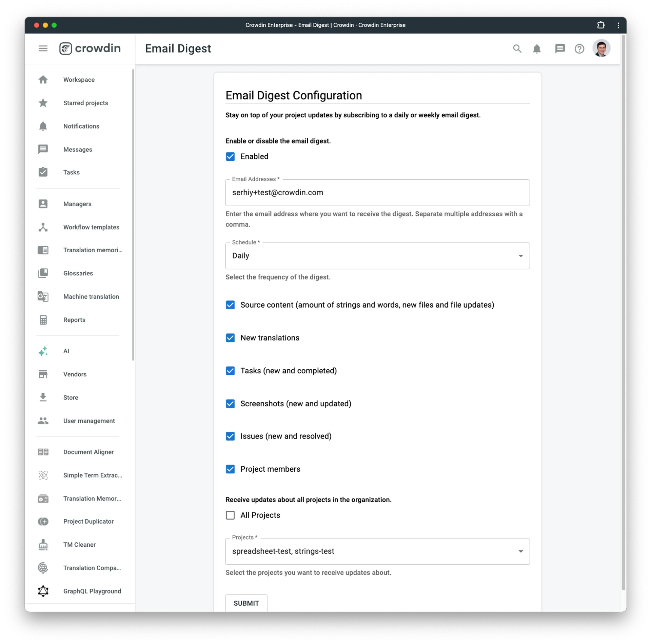Submit the email digest configuration

[x=246, y=603]
